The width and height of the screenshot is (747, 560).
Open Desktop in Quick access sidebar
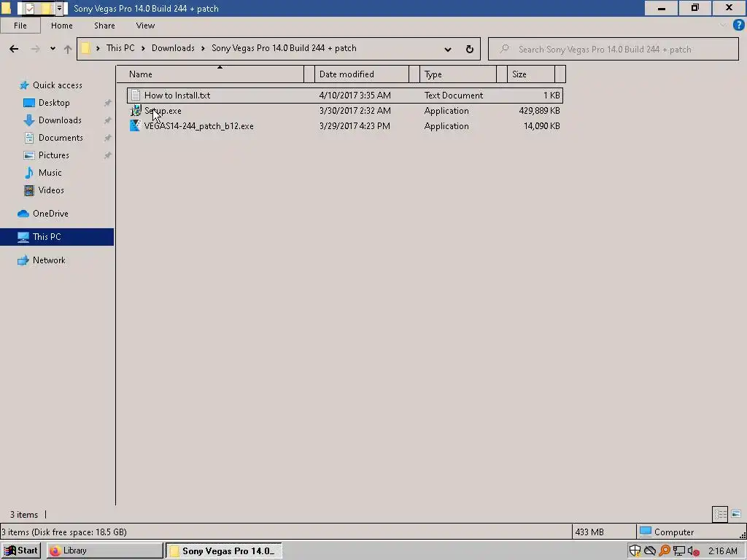(54, 102)
